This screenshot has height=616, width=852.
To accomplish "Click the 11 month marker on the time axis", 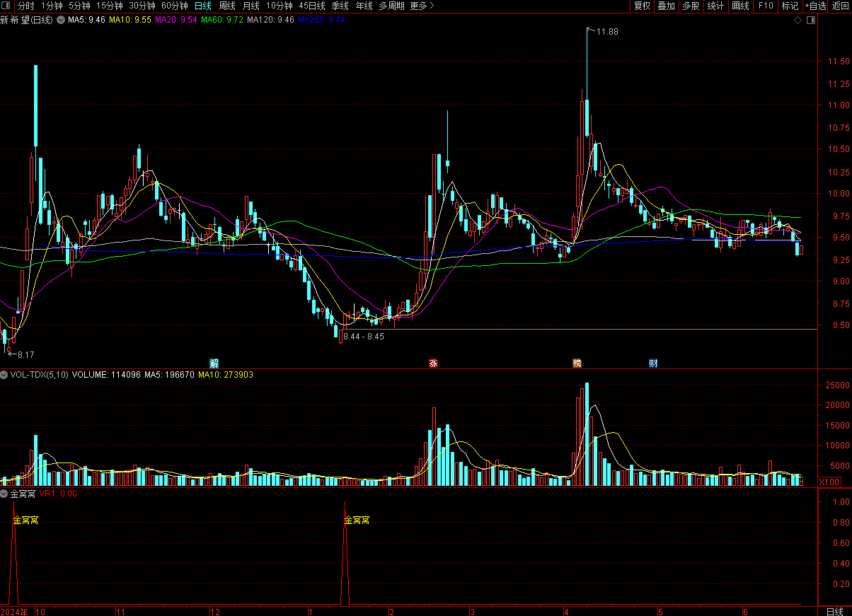I will pos(120,611).
